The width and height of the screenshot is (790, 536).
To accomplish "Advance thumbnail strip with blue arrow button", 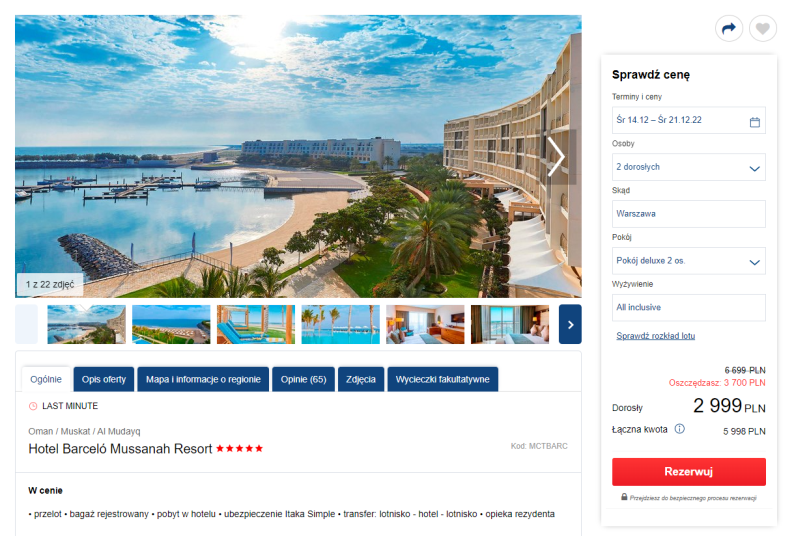I will [570, 324].
